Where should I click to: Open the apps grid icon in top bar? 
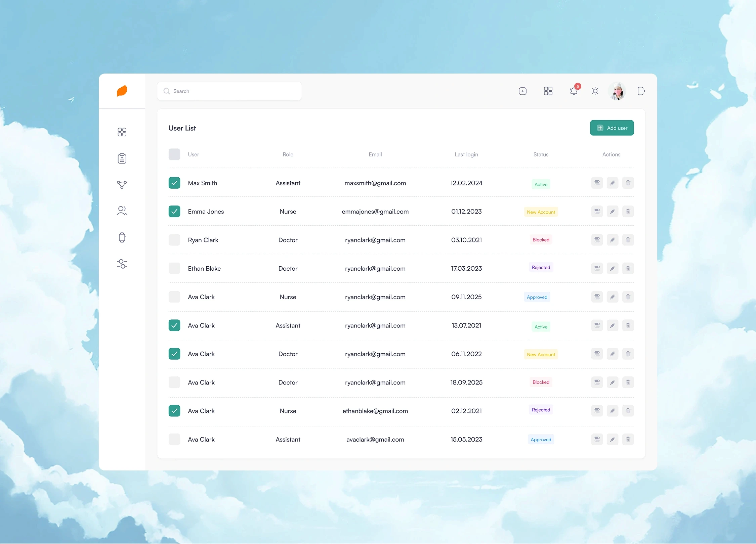[x=548, y=91]
